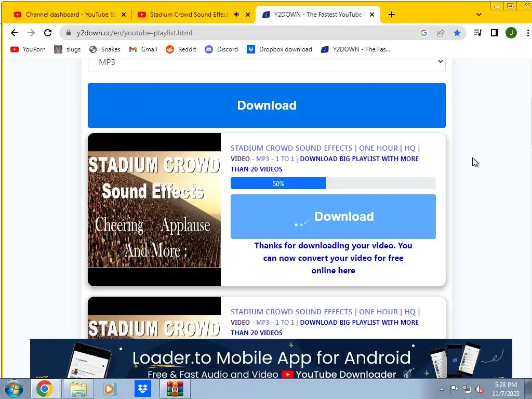Open the Dropbox download bookmark
The width and height of the screenshot is (532, 399).
(279, 49)
